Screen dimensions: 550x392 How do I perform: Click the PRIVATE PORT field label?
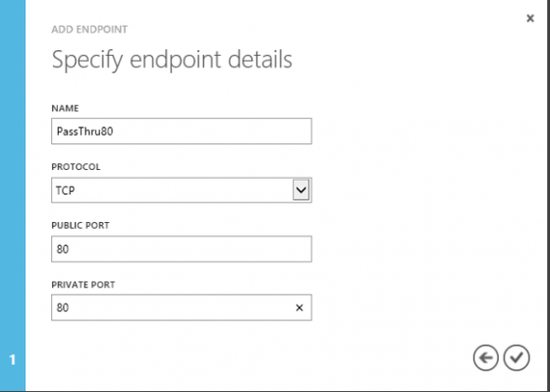tap(83, 285)
